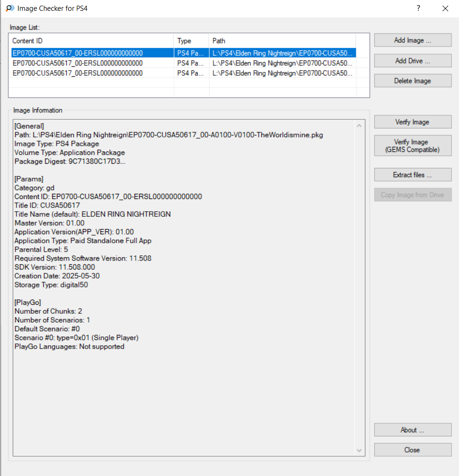Click the "Image Information" group label
This screenshot has height=476, width=459.
tap(38, 110)
